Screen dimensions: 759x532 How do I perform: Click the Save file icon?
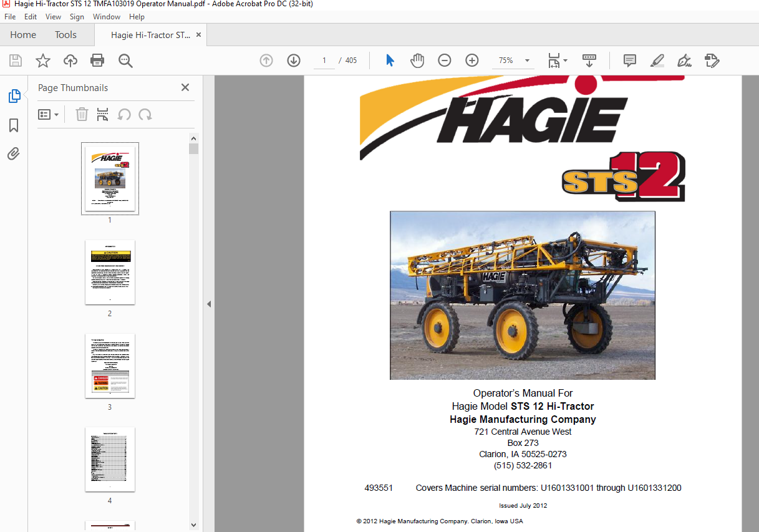coord(16,60)
